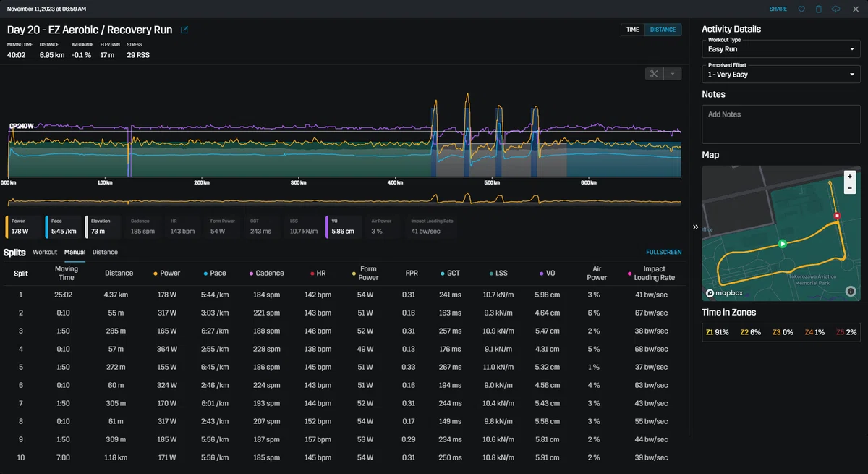Switch chart axis to DISTANCE

coord(663,30)
